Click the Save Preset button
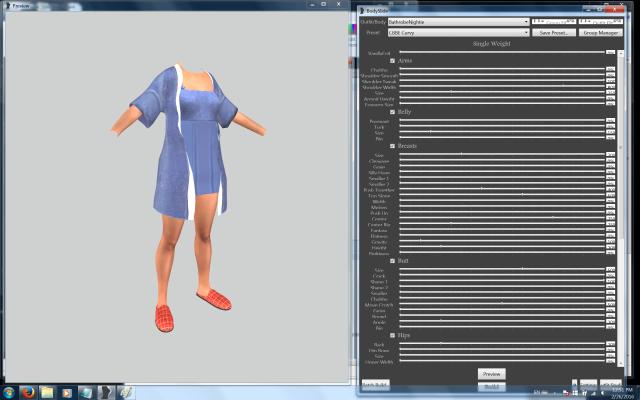The height and width of the screenshot is (400, 640). coord(553,32)
